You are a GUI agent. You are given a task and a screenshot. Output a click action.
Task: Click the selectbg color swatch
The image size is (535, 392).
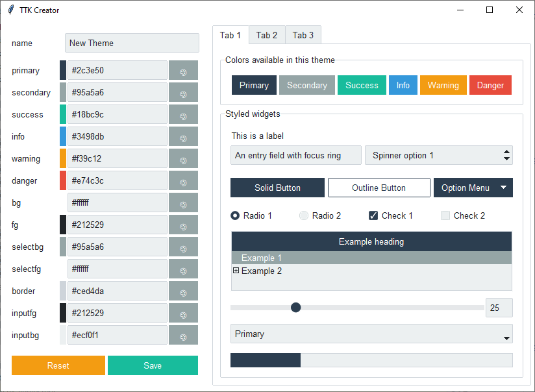click(63, 247)
